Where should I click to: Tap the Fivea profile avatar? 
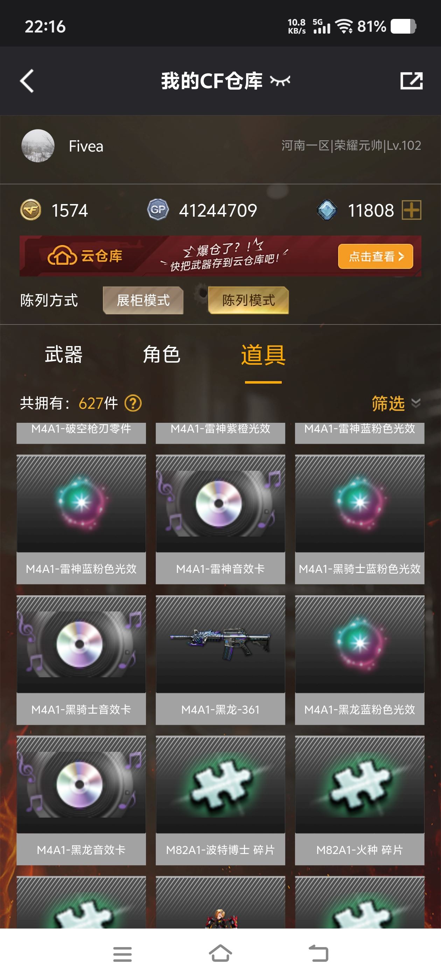(38, 146)
